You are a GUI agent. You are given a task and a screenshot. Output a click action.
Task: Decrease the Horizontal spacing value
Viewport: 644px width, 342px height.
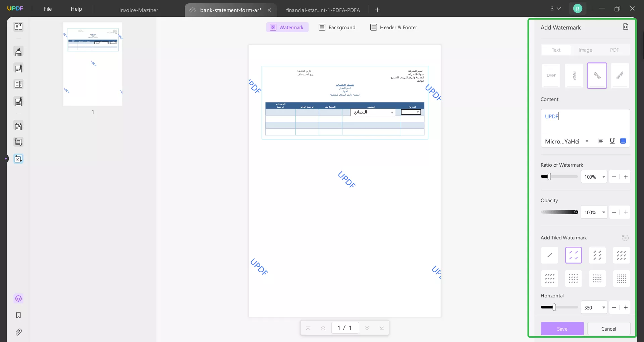point(614,307)
